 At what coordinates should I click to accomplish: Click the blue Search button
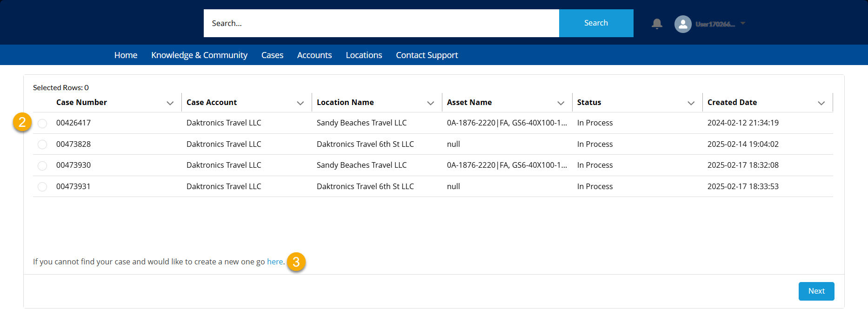coord(596,23)
